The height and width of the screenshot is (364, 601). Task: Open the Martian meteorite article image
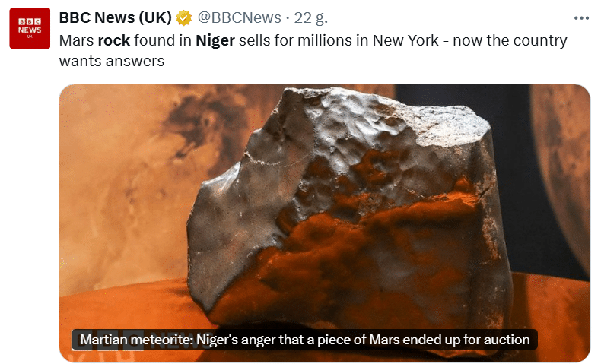pyautogui.click(x=324, y=223)
